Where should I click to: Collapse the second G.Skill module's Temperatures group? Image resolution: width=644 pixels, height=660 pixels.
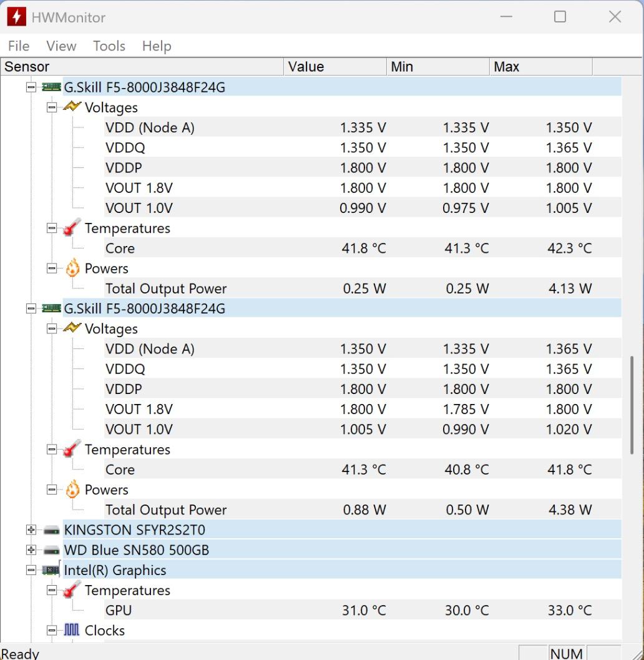tap(52, 450)
